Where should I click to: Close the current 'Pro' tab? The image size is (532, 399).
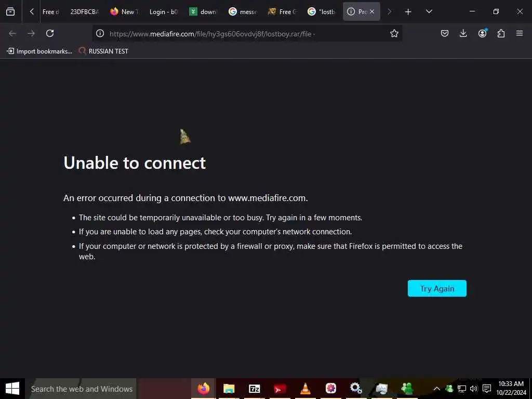pyautogui.click(x=372, y=11)
